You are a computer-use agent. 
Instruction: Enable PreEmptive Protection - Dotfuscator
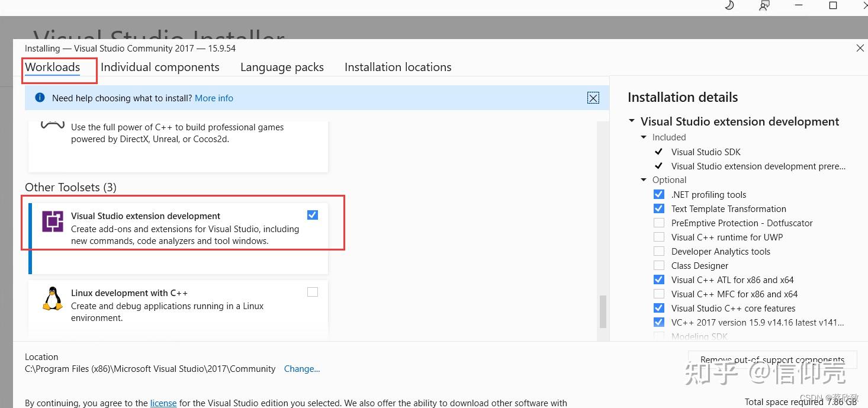tap(658, 223)
